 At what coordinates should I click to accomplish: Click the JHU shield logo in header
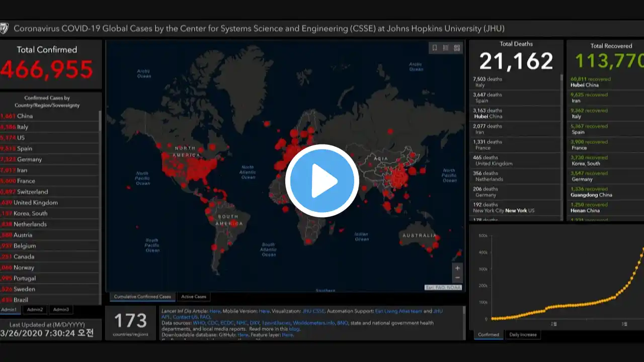(4, 29)
